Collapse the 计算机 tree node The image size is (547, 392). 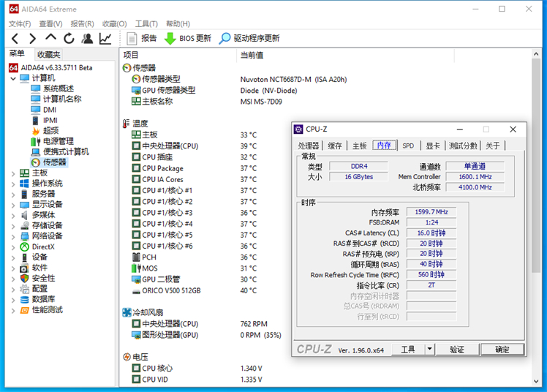(13, 78)
